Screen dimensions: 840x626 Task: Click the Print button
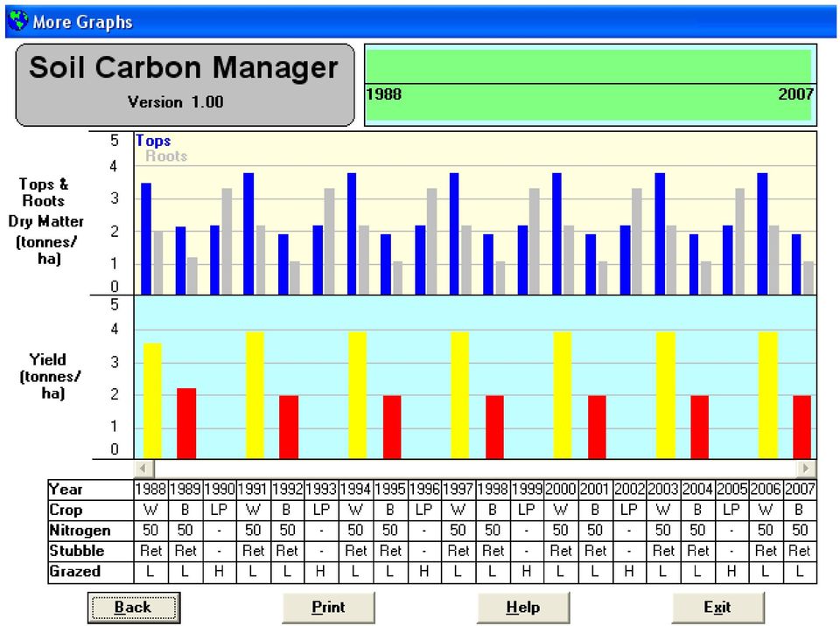point(328,608)
